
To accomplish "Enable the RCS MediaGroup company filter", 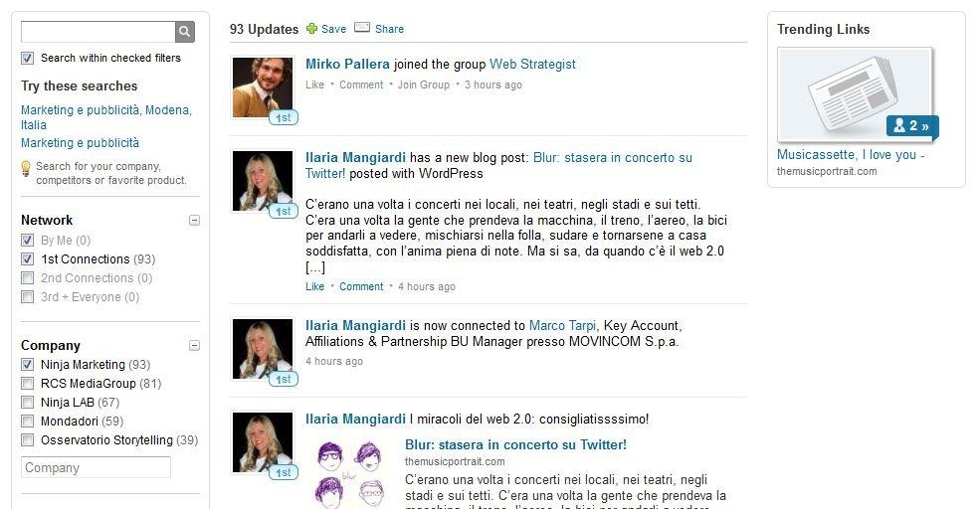I will (x=28, y=383).
